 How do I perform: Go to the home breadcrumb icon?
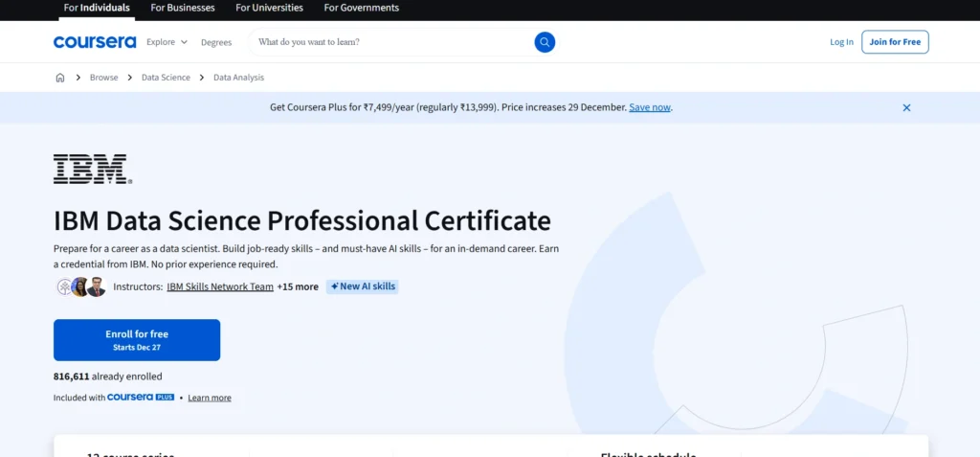tap(60, 78)
